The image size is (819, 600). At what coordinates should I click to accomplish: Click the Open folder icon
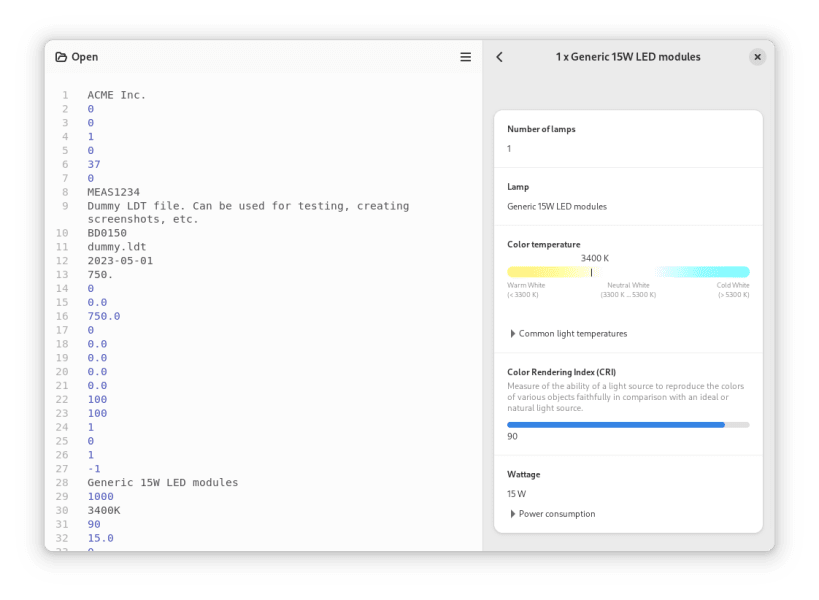coord(61,57)
